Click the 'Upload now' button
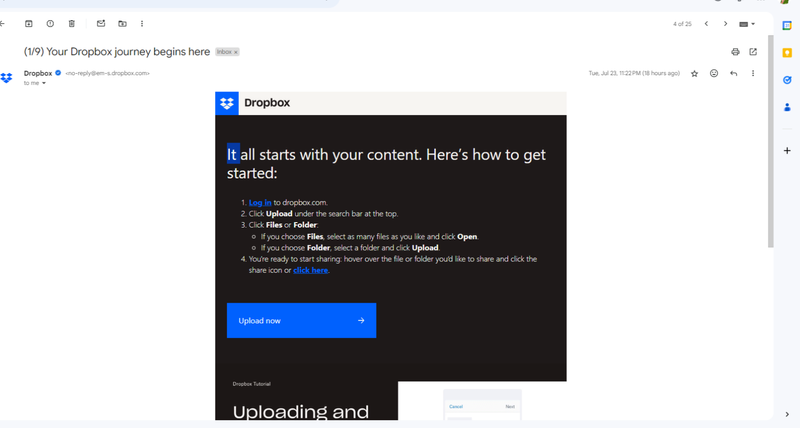The image size is (800, 428). [302, 320]
